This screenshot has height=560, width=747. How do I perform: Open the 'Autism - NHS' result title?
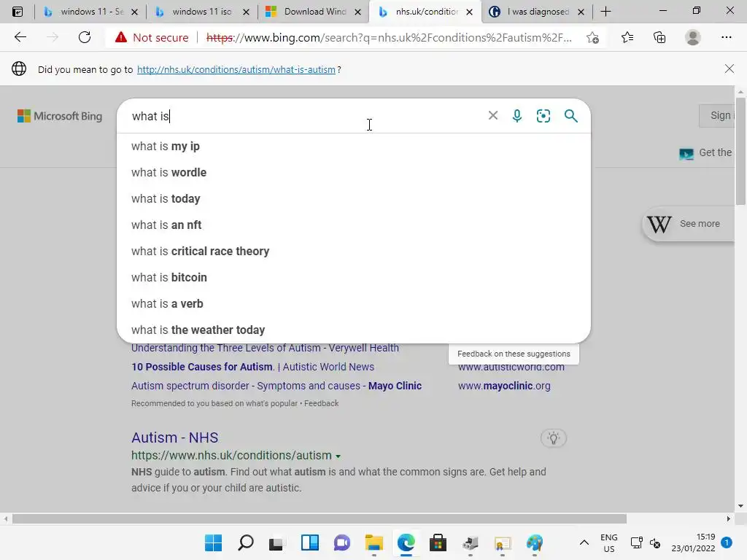[175, 437]
